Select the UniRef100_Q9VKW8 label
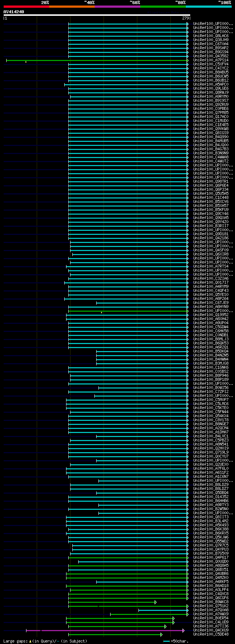 [x=211, y=129]
